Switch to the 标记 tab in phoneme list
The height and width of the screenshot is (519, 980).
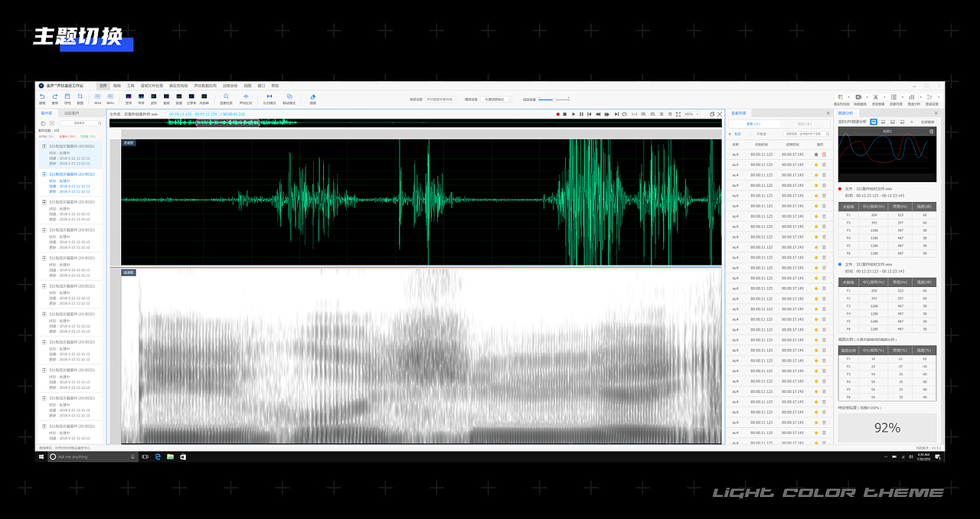805,124
